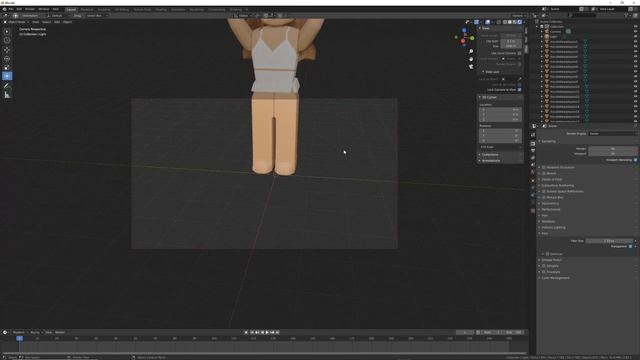Screen dimensions: 640x360
Task: Toggle Use Local Camera checkbox
Action: [x=520, y=53]
